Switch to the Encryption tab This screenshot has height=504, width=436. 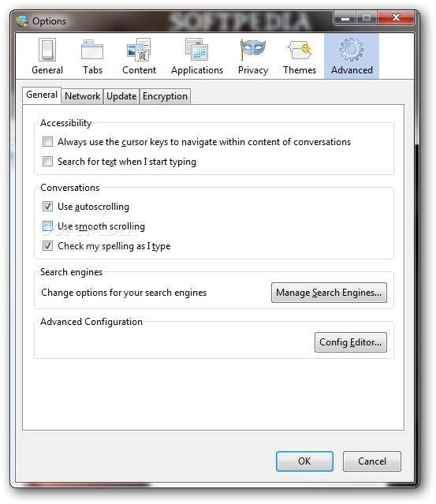[x=165, y=96]
